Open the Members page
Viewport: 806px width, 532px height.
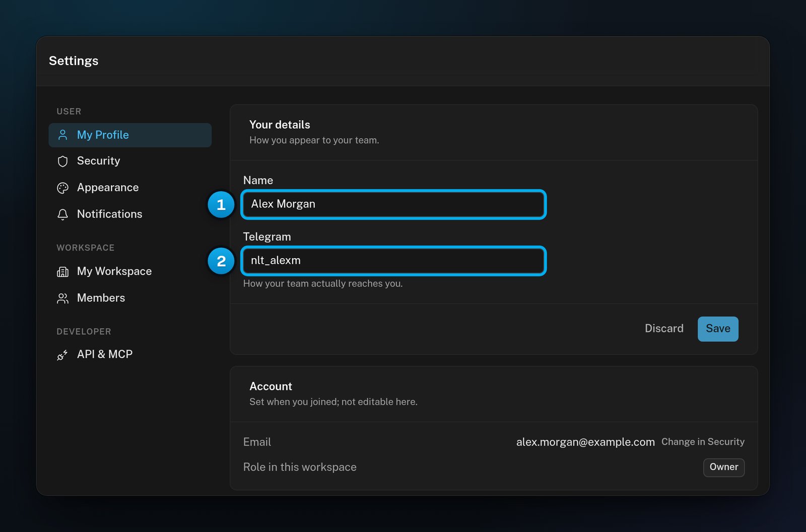point(130,298)
